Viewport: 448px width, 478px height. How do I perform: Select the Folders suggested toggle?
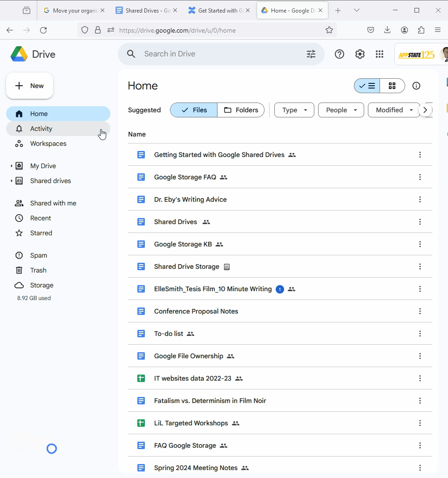tap(241, 110)
